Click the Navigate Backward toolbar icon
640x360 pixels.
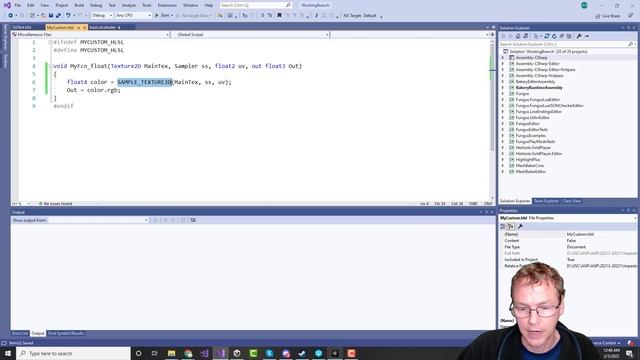tap(11, 16)
